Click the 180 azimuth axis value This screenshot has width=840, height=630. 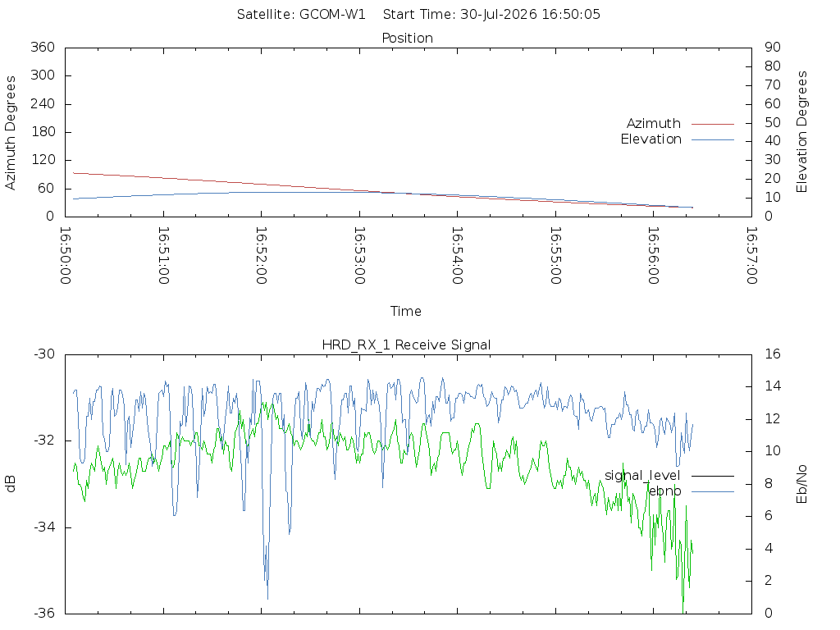tap(43, 132)
